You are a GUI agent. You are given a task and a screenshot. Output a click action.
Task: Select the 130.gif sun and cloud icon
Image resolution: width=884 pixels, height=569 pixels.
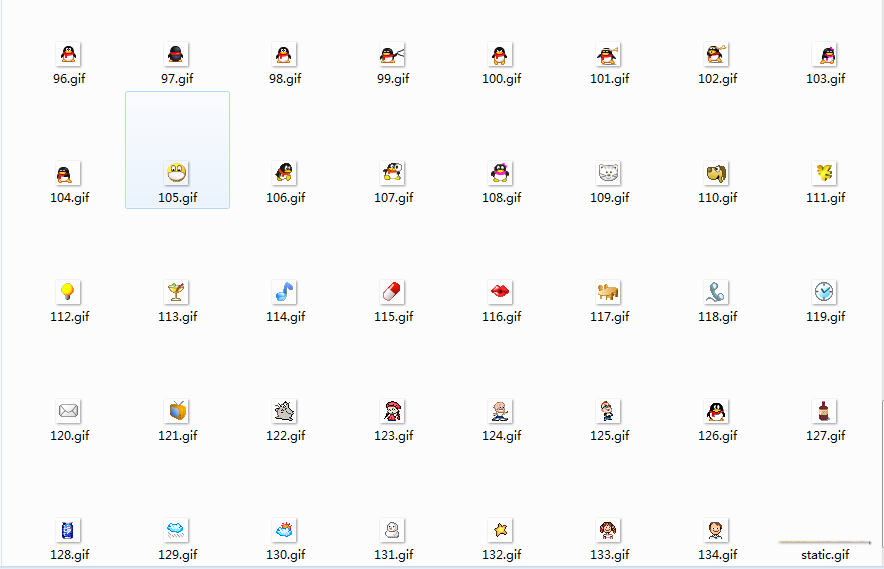pos(284,530)
